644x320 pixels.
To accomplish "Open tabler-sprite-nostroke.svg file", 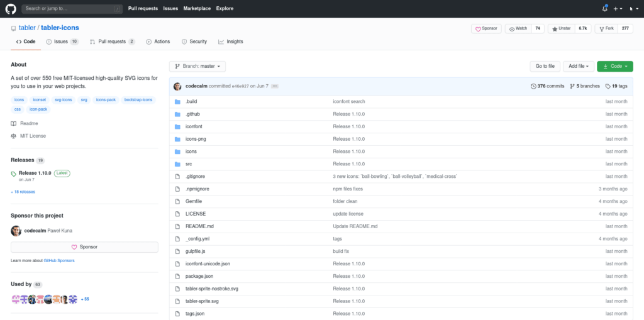I will tap(211, 289).
